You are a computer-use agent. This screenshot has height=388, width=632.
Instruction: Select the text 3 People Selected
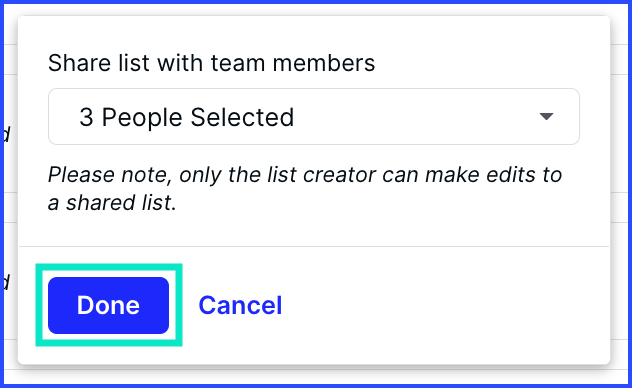point(187,117)
